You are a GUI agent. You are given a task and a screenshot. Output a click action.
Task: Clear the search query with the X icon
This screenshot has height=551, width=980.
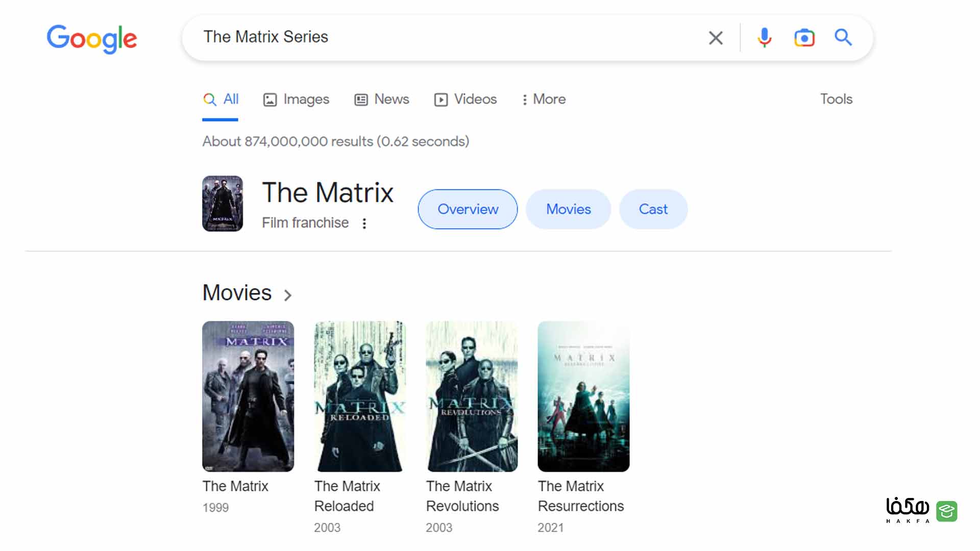click(x=716, y=37)
